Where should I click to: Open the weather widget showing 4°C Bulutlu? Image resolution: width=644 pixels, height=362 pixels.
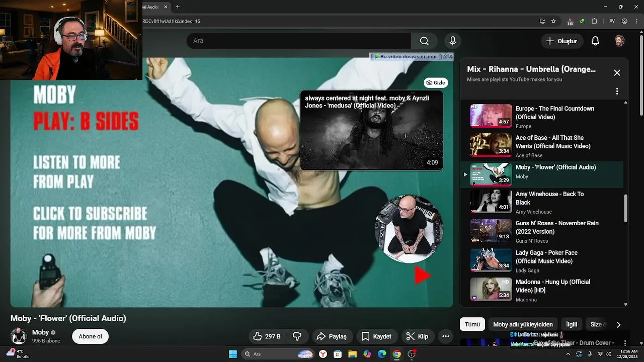coord(18,354)
